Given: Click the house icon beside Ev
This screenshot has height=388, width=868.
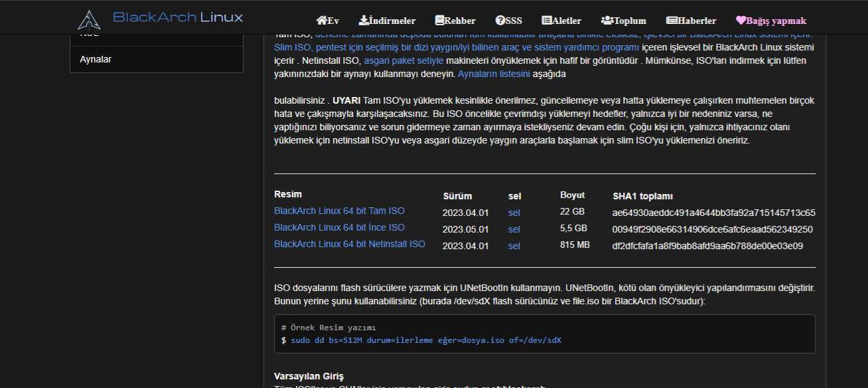Looking at the screenshot, I should coord(322,21).
